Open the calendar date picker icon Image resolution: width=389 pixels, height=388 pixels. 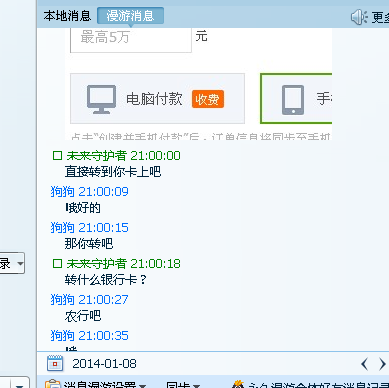(x=55, y=363)
